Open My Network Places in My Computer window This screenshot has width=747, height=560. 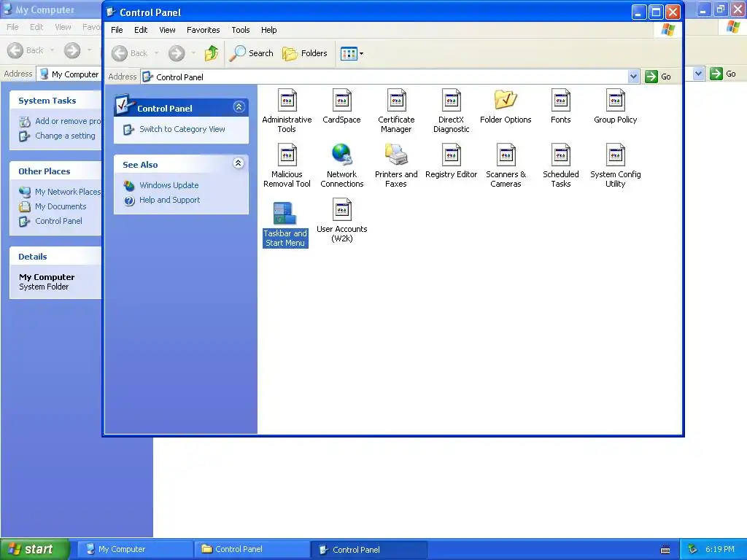click(68, 192)
